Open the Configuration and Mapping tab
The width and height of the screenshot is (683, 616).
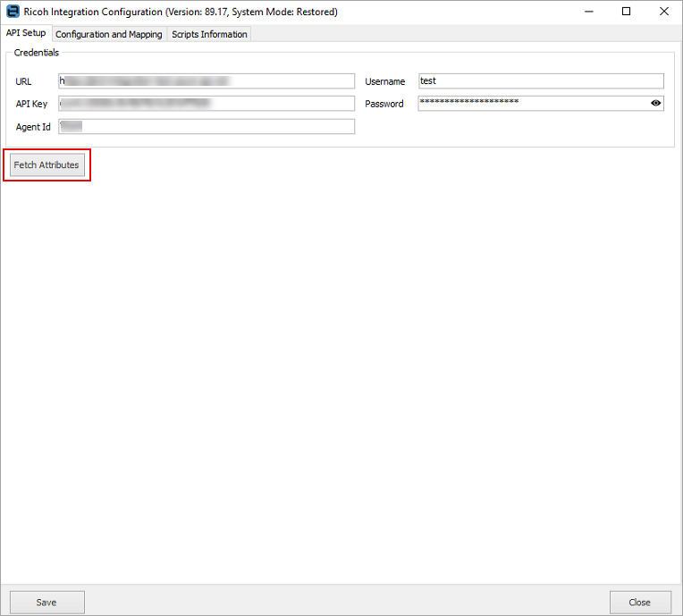click(x=108, y=34)
